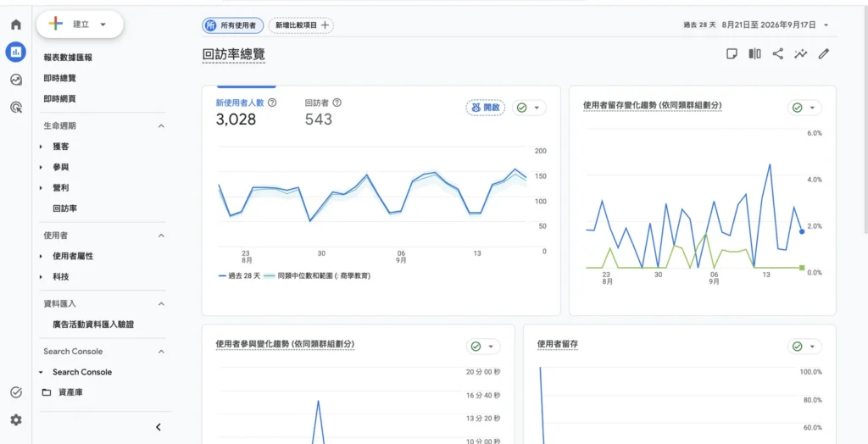Expand the 參與 tree item

click(41, 167)
